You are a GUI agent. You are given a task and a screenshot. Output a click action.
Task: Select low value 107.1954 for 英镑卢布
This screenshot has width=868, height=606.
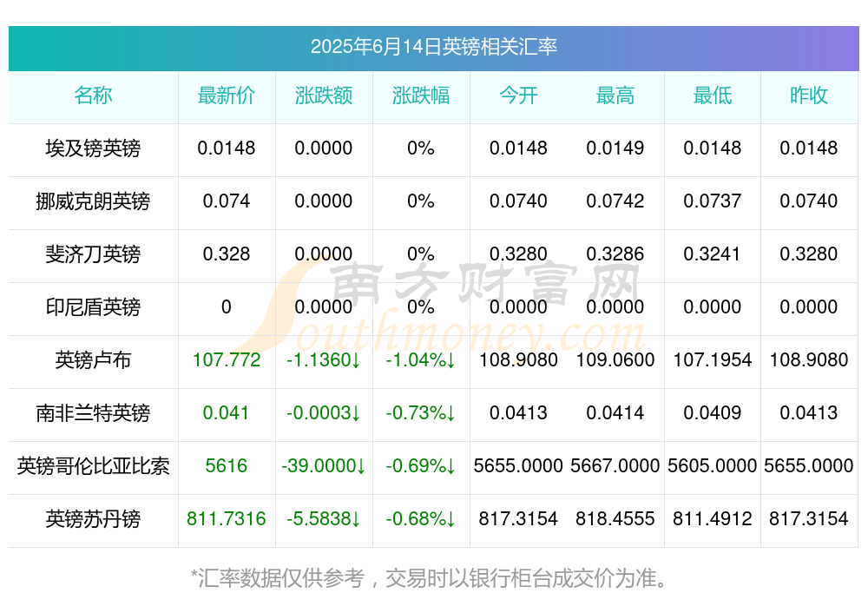tap(713, 360)
